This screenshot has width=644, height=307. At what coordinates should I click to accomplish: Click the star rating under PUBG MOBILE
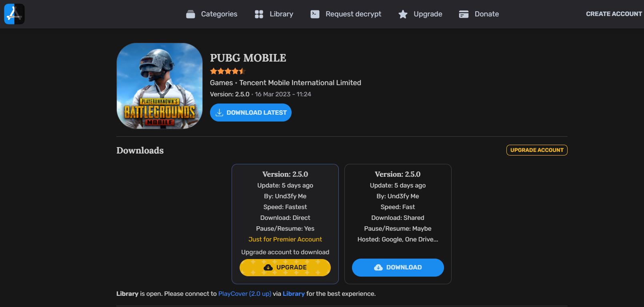tap(227, 71)
